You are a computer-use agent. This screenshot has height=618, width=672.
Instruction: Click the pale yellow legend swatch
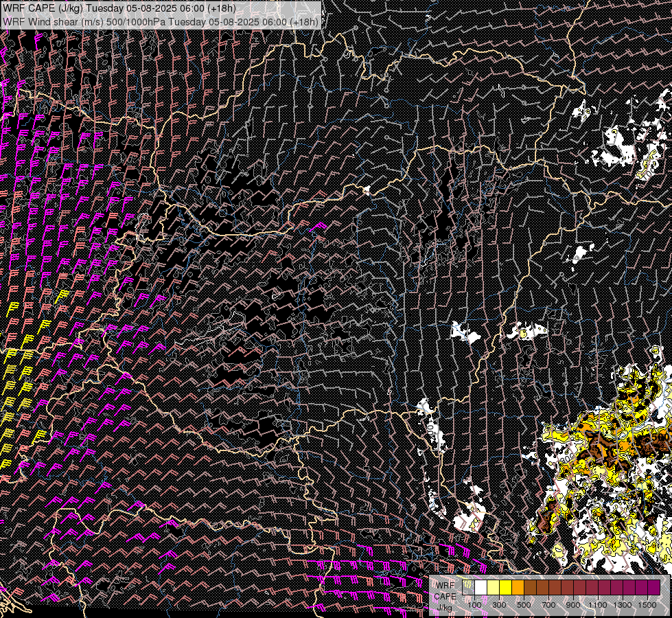pyautogui.click(x=494, y=588)
